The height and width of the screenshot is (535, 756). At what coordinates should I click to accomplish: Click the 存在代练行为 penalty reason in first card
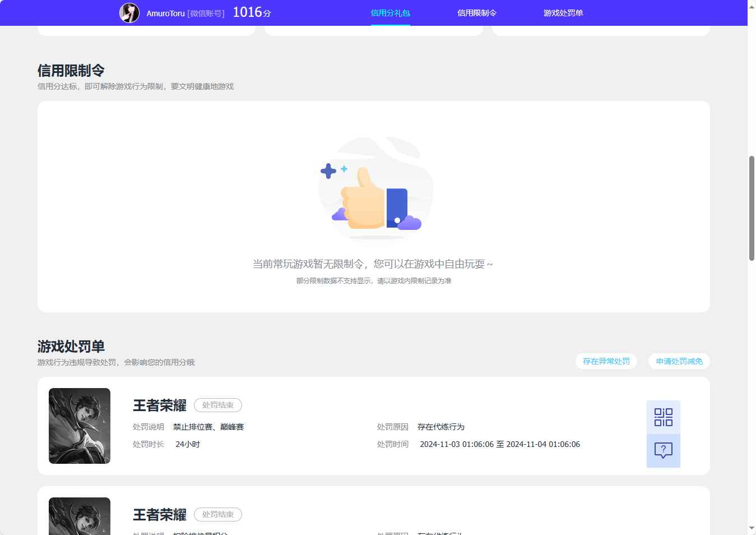pyautogui.click(x=441, y=427)
